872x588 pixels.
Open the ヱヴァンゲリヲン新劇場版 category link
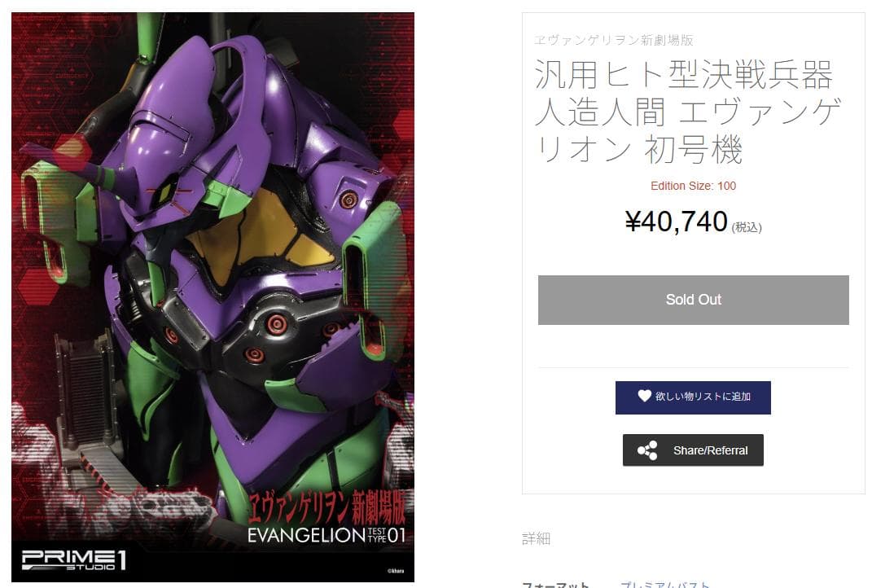tap(613, 40)
